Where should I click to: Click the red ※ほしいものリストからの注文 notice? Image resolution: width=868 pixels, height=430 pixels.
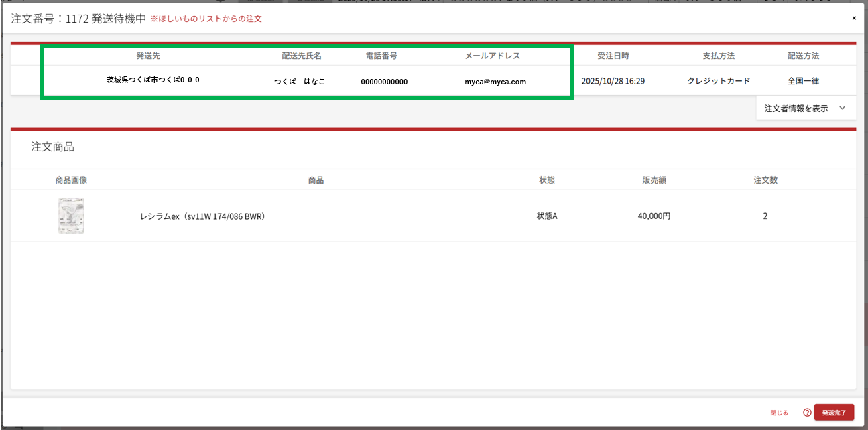point(206,19)
